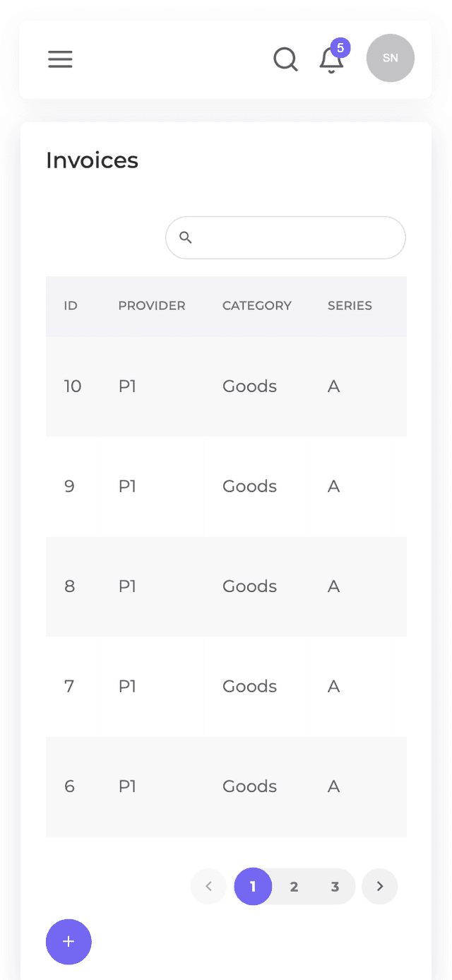Sort by the SERIES column header
Viewport: 452px width, 980px height.
click(x=350, y=306)
